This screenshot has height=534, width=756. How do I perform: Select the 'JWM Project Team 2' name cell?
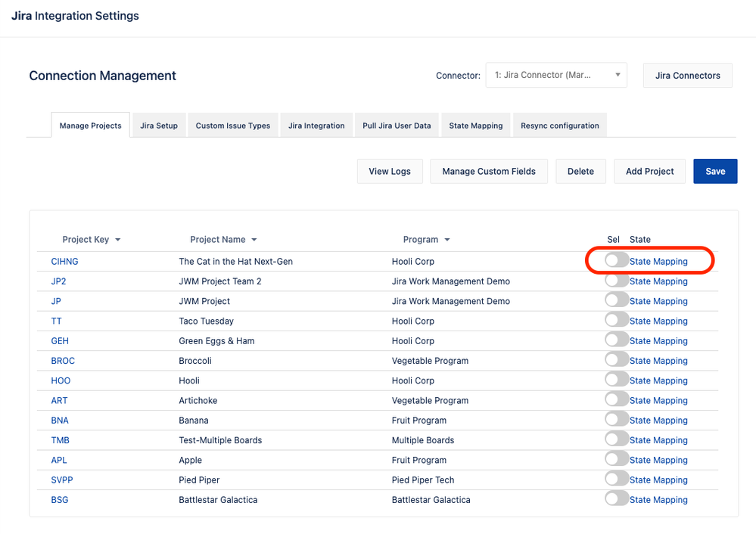220,281
